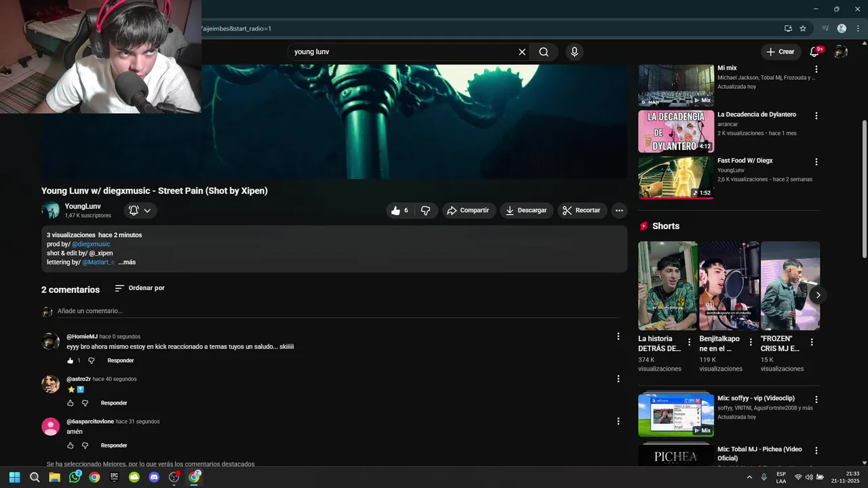Viewport: 868px width, 488px height.
Task: Open the YoungLunv channel avatar
Action: coord(50,211)
